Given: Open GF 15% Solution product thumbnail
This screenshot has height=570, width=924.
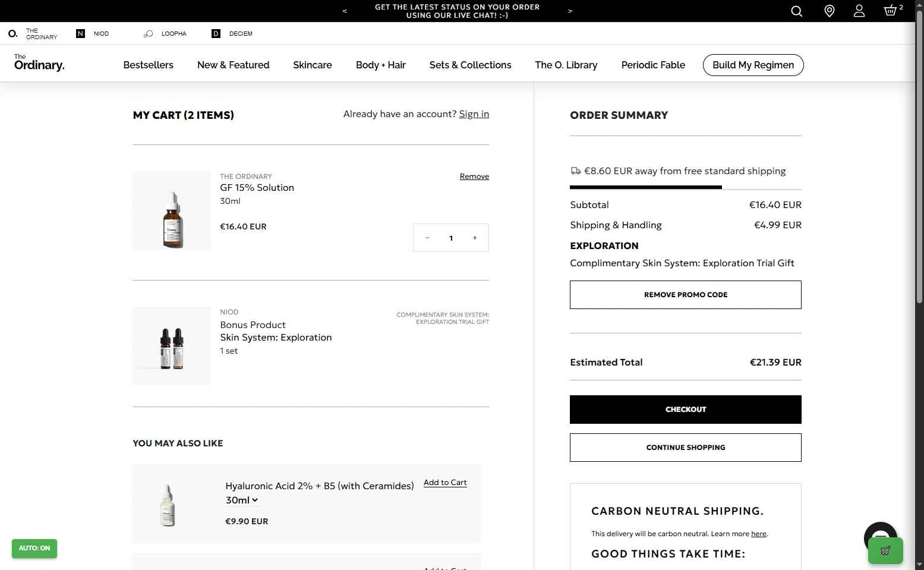Looking at the screenshot, I should 172,210.
